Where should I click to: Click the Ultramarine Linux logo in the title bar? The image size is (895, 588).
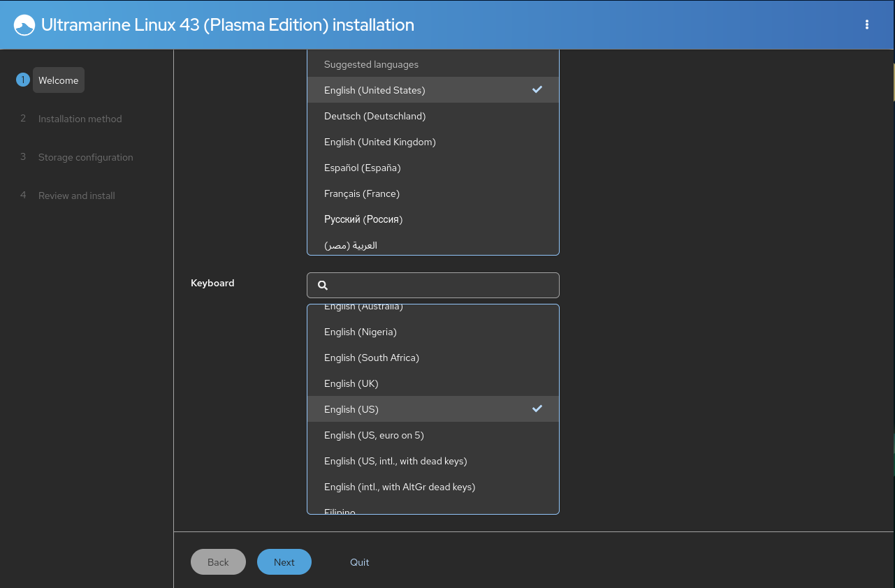24,24
